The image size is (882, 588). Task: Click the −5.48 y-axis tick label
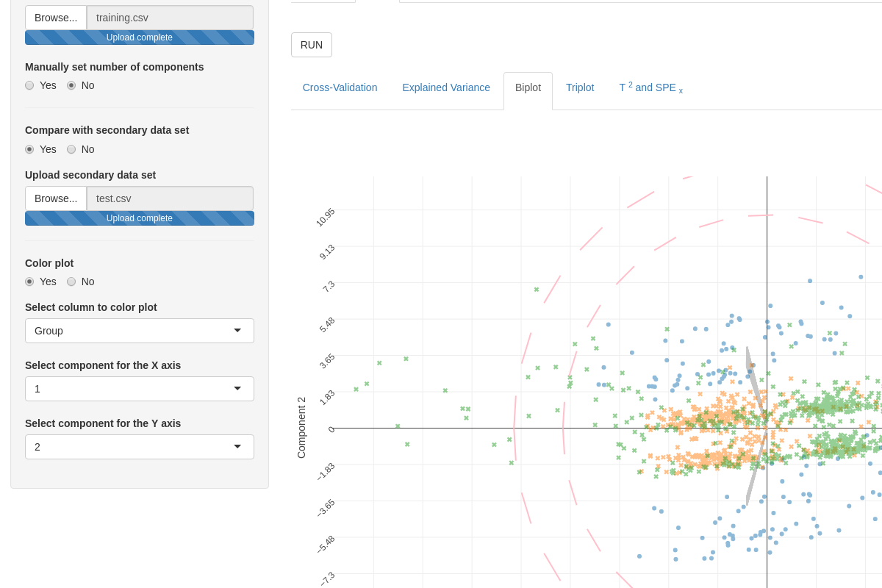pyautogui.click(x=326, y=545)
